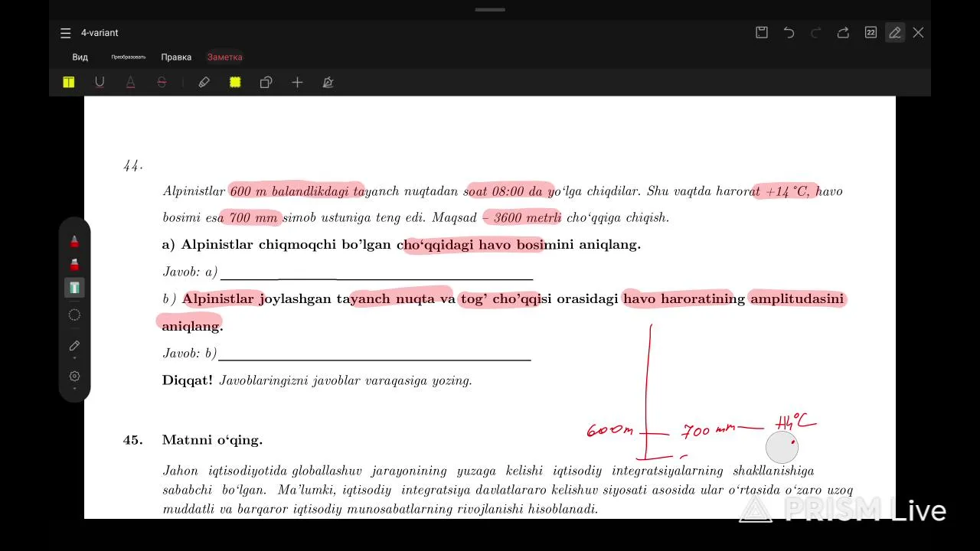This screenshot has height=551, width=980.
Task: Select the Заметка tab
Action: 225,57
